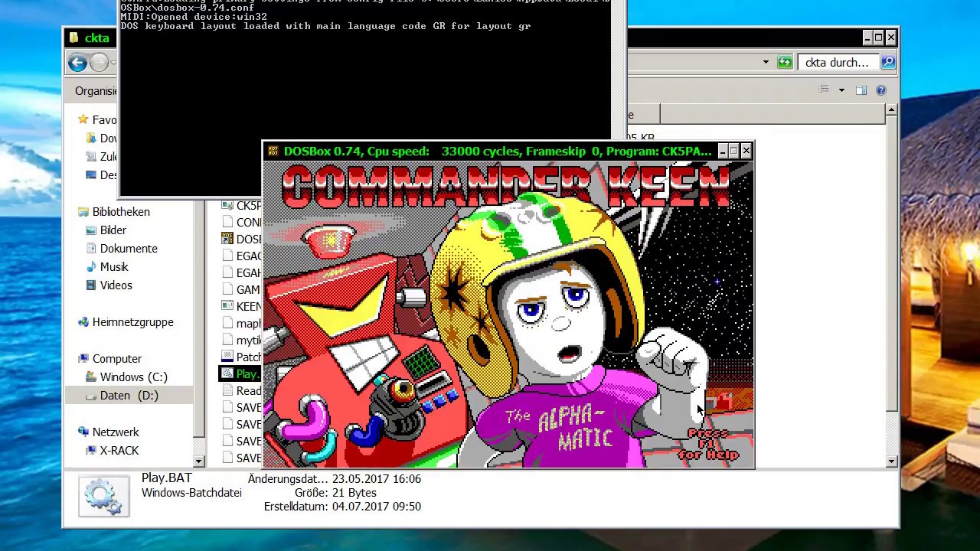The height and width of the screenshot is (551, 980).
Task: Change view with the view mode icon
Action: point(824,90)
